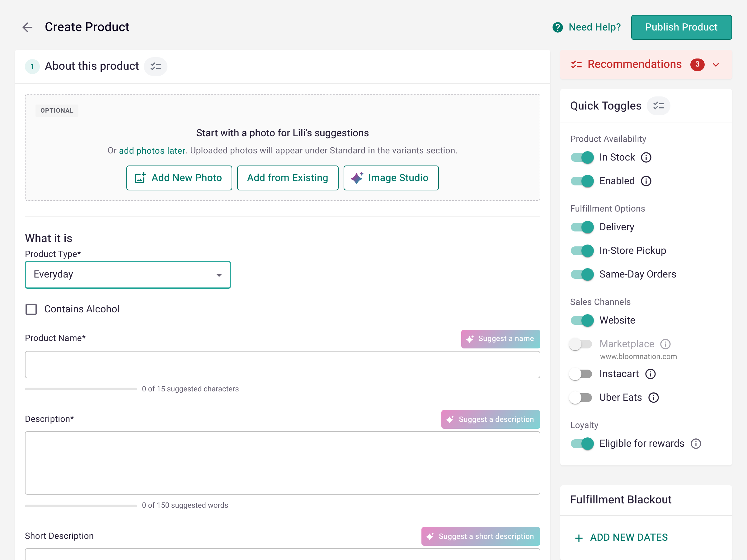Click the back arrow beside Create Product

27,27
